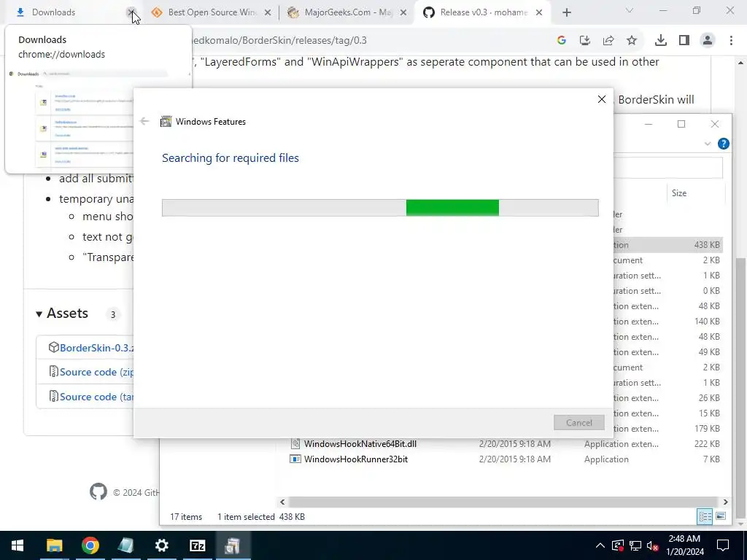The image size is (747, 560).
Task: Click Windows Features taskbar icon
Action: (x=233, y=545)
